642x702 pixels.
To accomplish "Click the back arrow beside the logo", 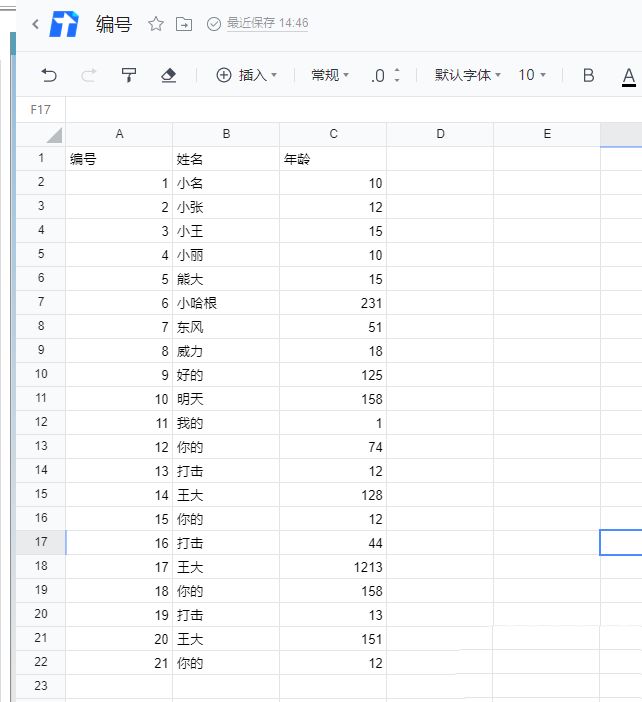I will coord(36,24).
